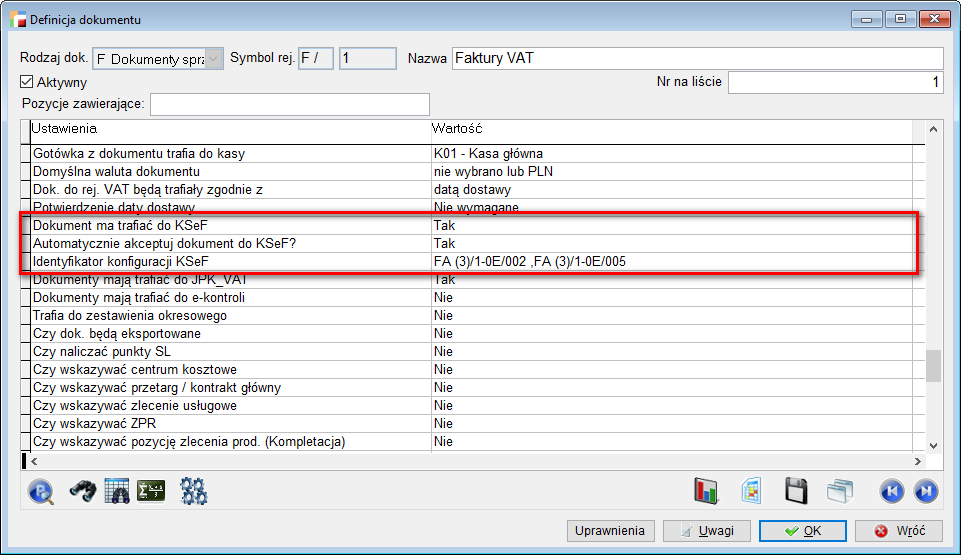Click the blue gears settings icon

(x=193, y=491)
